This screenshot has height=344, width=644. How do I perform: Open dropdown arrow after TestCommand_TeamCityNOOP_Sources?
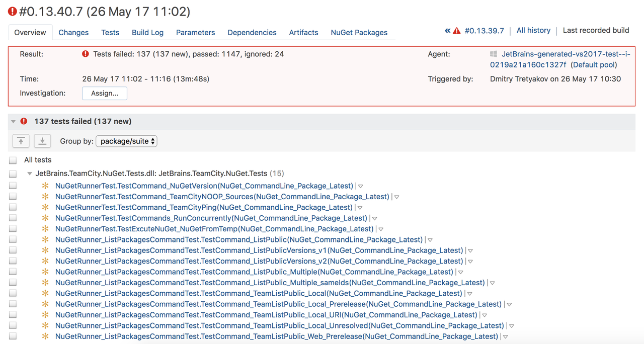(x=396, y=197)
